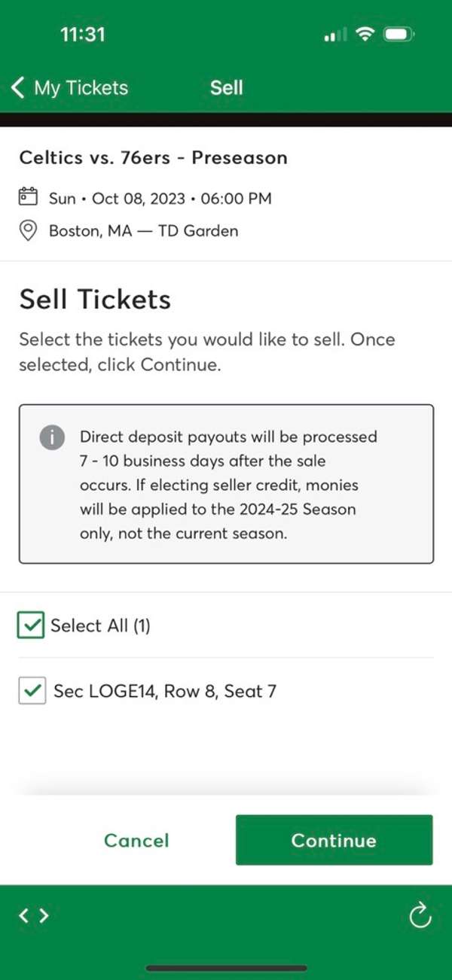This screenshot has width=452, height=980.
Task: Deselect Sec LOGE14, Row 8, Seat 7 ticket
Action: 32,690
